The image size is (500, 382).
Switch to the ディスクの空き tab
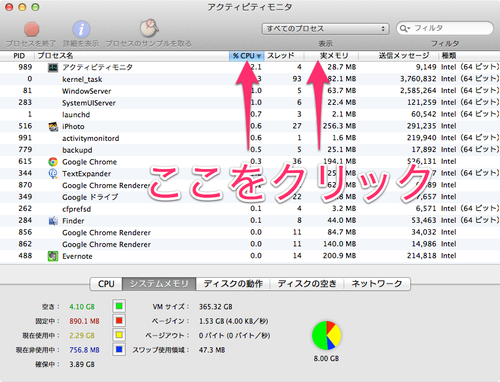pyautogui.click(x=307, y=284)
